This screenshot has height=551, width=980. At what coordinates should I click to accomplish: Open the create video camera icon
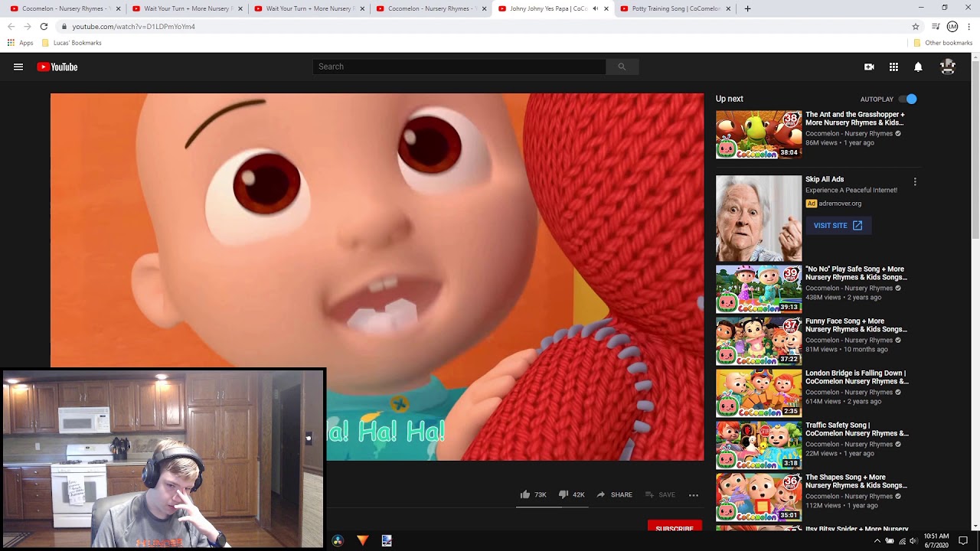pos(869,67)
